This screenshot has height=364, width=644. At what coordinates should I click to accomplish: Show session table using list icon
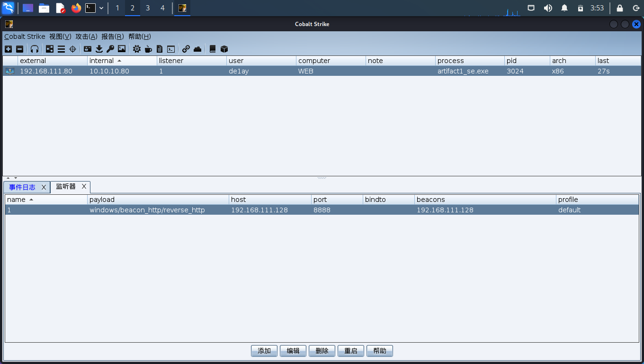tap(61, 49)
